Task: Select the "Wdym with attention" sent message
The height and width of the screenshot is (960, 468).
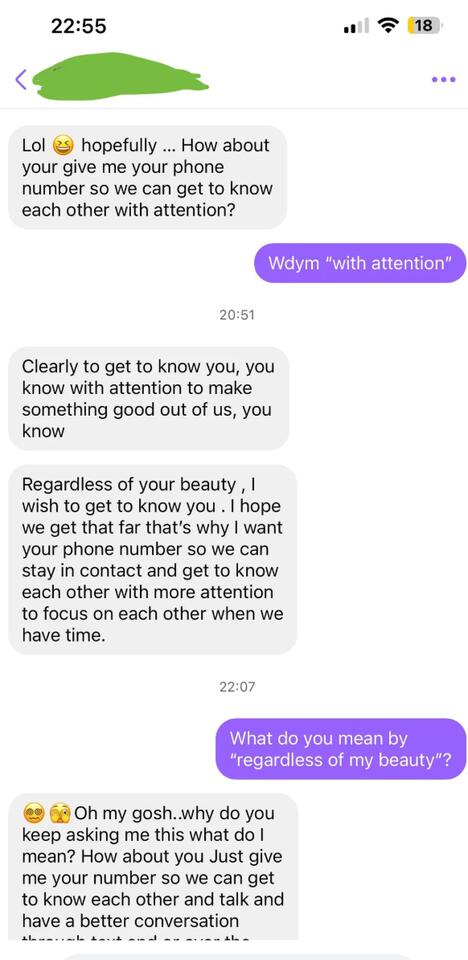Action: (x=360, y=263)
